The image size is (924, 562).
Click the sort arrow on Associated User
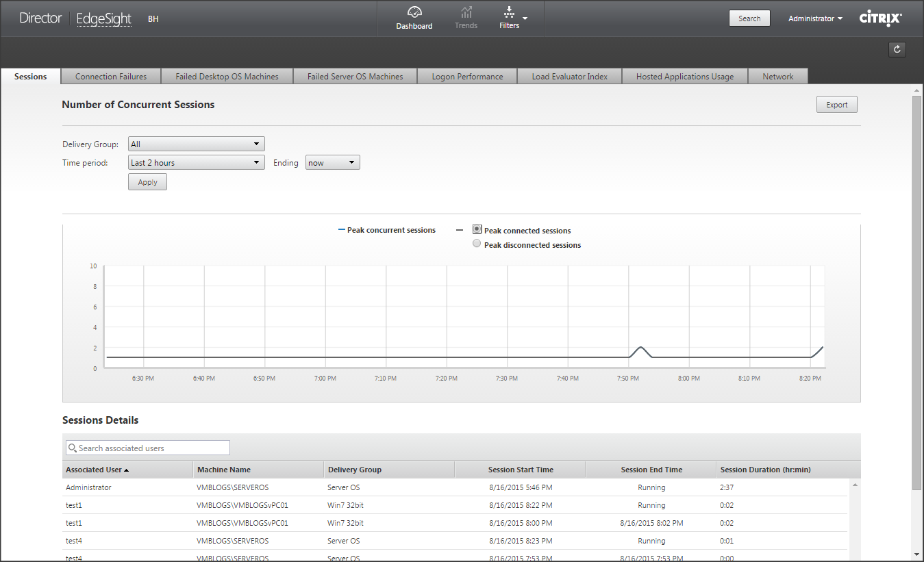click(x=126, y=470)
